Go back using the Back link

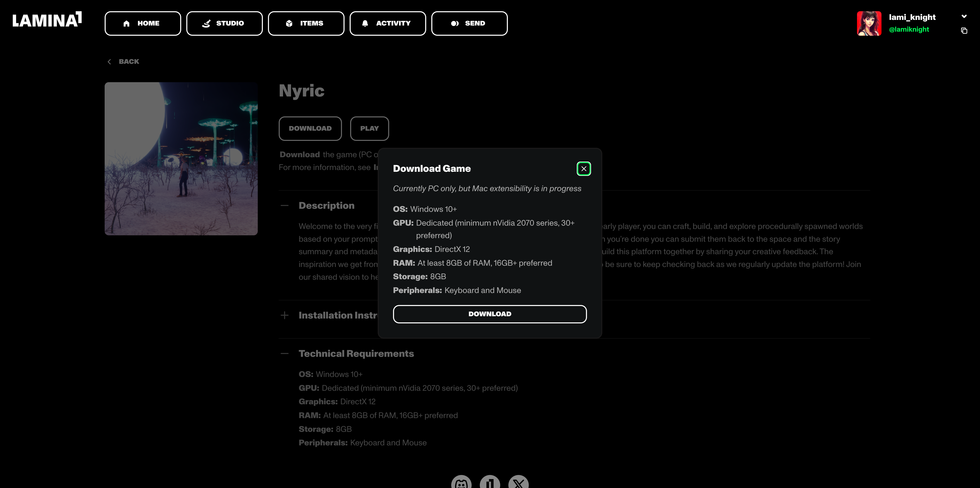[123, 62]
